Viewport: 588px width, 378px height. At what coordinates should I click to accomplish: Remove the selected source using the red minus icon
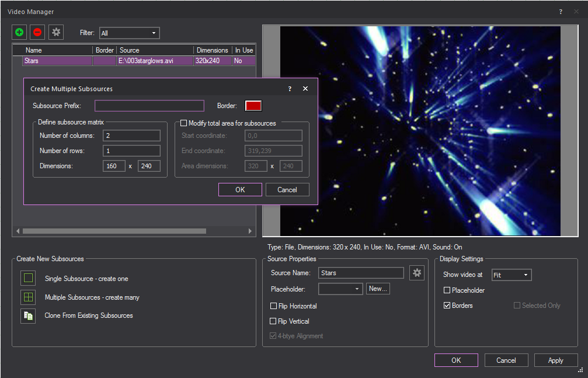click(x=37, y=32)
